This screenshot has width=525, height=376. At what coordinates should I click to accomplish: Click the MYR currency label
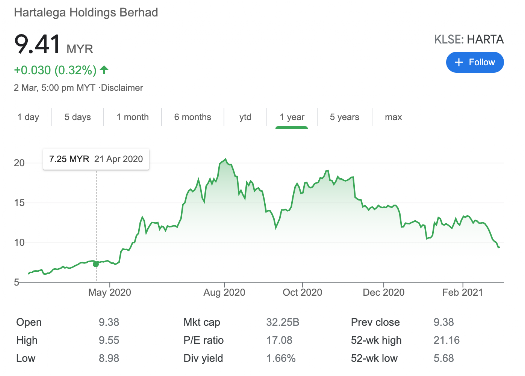point(80,49)
